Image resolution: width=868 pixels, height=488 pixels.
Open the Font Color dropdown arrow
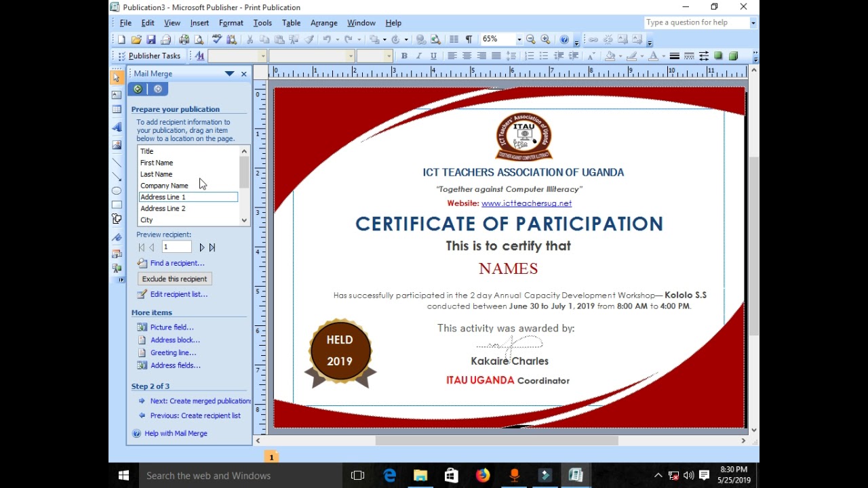point(663,56)
